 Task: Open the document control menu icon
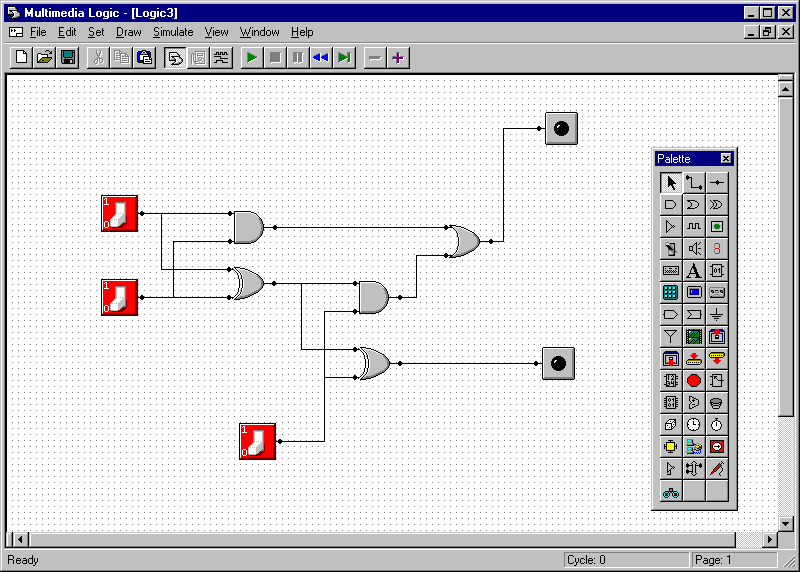pos(16,32)
